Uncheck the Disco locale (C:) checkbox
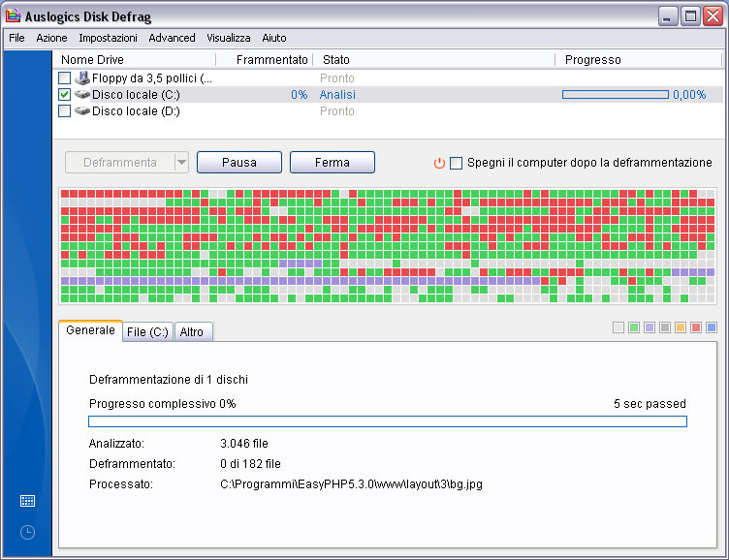729x560 pixels. 65,94
